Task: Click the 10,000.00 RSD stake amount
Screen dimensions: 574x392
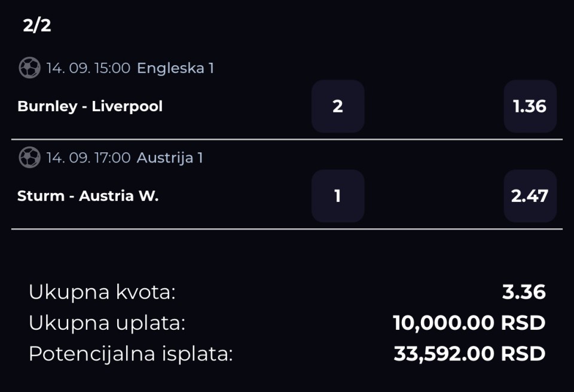Action: 469,323
